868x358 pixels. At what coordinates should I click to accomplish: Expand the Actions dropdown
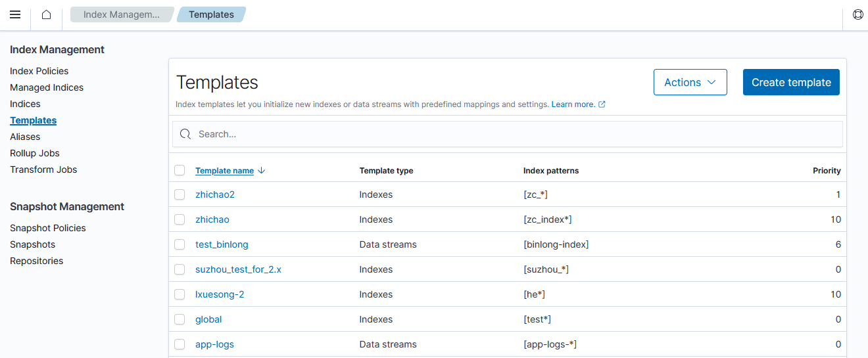pyautogui.click(x=690, y=82)
